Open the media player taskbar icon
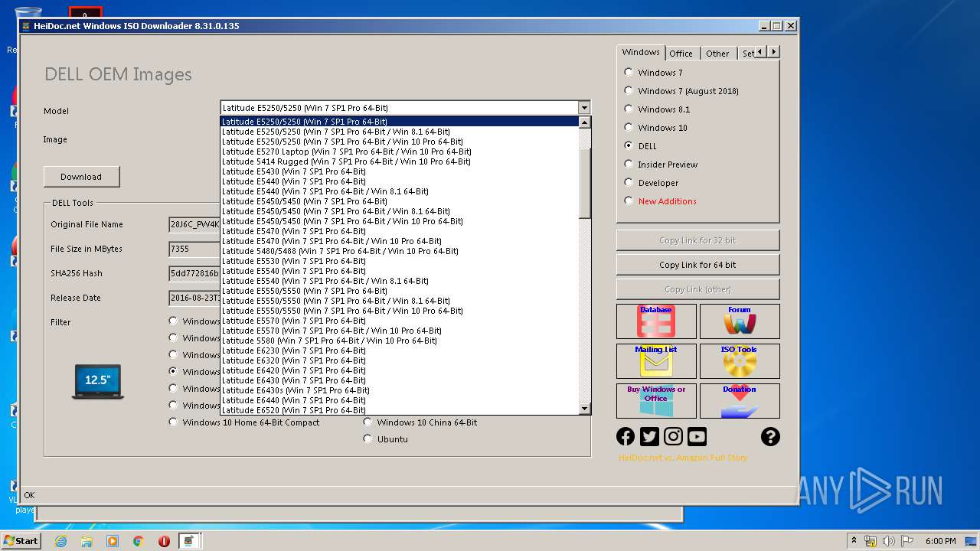 [113, 541]
